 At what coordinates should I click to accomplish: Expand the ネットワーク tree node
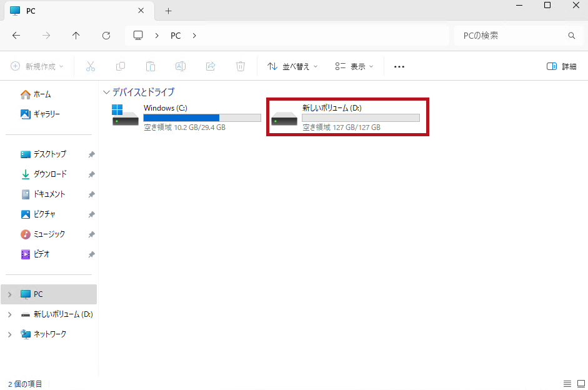tap(9, 334)
